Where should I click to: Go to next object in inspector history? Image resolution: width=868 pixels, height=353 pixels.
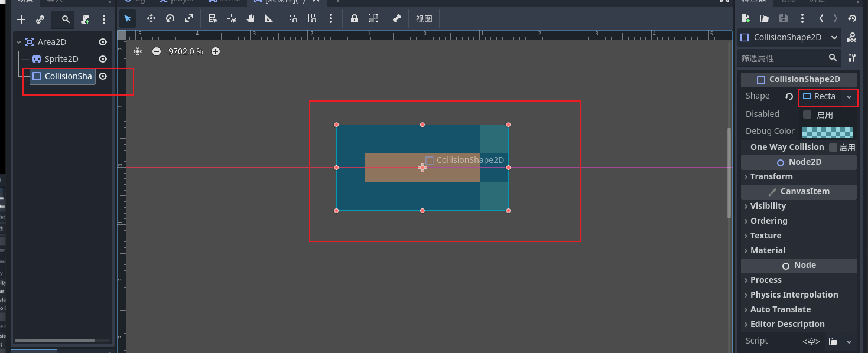[x=835, y=19]
